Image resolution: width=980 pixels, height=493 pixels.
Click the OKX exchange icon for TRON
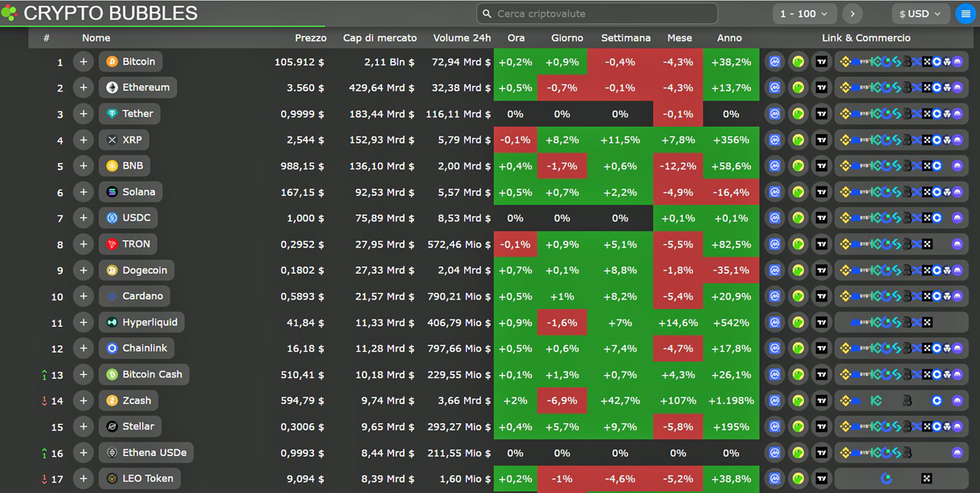pyautogui.click(x=926, y=244)
